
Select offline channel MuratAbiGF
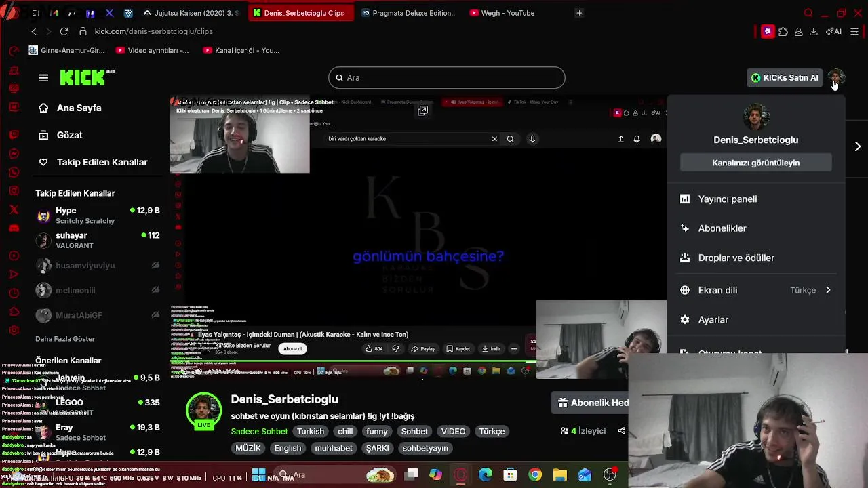(x=98, y=315)
